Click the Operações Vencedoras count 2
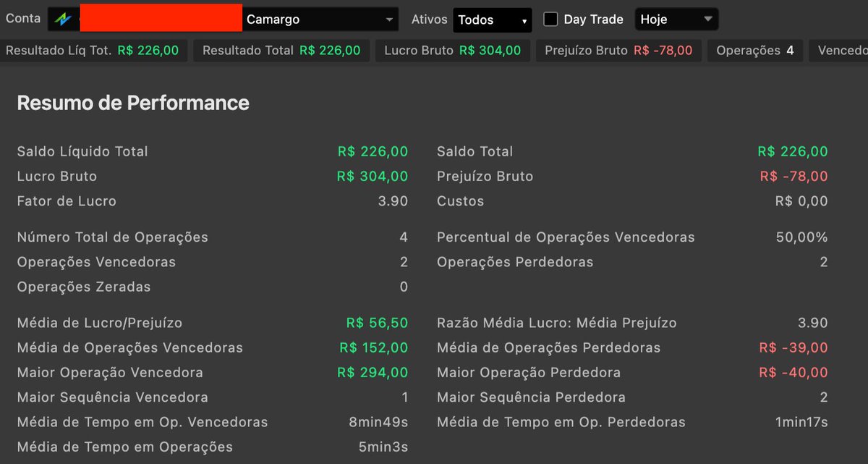This screenshot has height=464, width=868. 404,262
